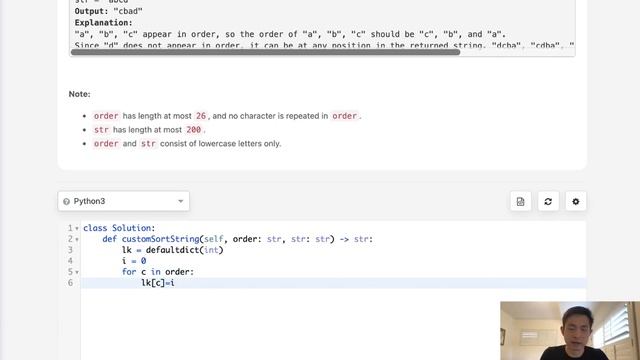Click the horizontal scrollbar in the example box
Screen dimensions: 640x360
click(265, 52)
